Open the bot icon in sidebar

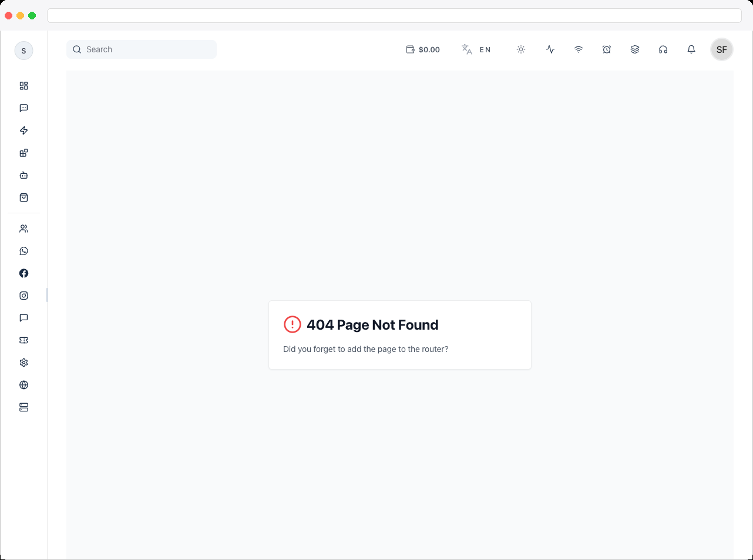23,175
